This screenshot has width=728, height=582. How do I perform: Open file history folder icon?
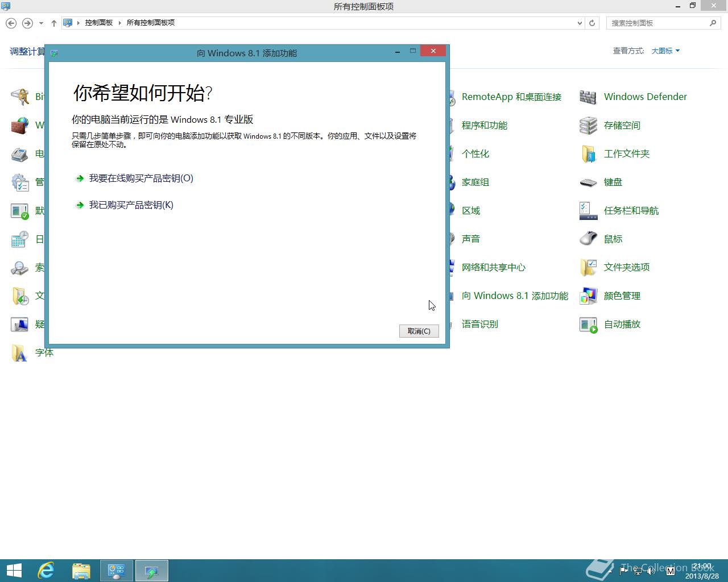point(20,296)
